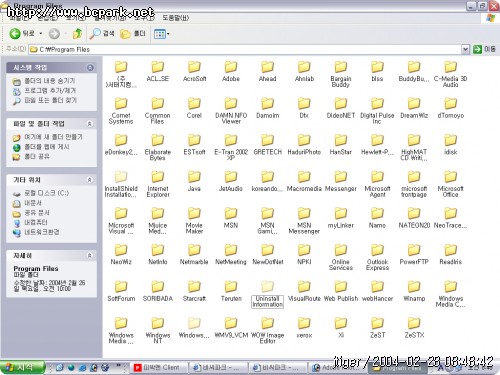The image size is (500, 375).
Task: Select the Netmarble folder
Action: 194,255
